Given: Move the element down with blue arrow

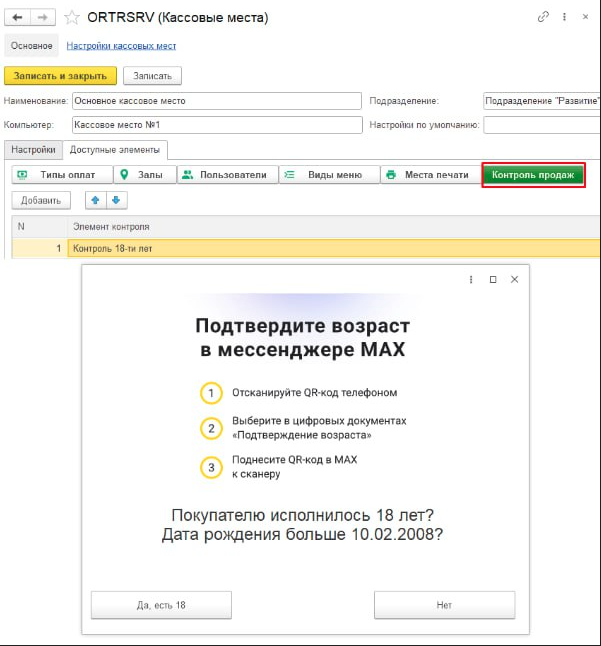Looking at the screenshot, I should (116, 200).
